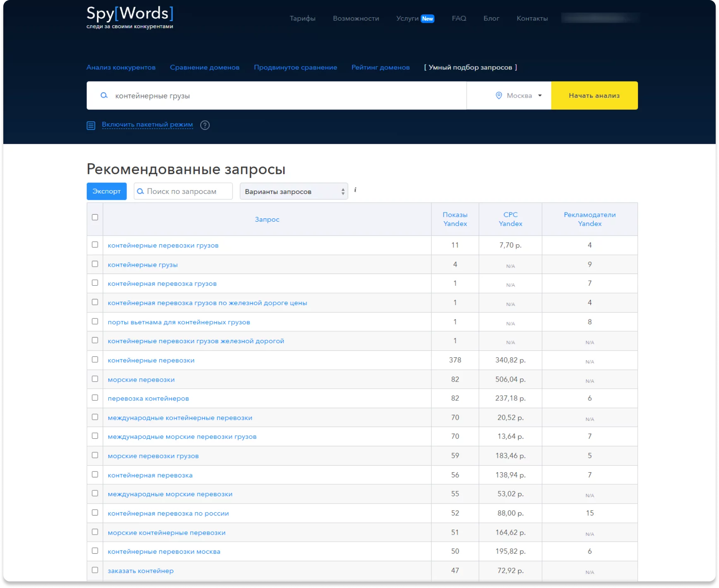Open query link контейнерные перевозки
Screen dimensions: 719x588
(x=151, y=360)
